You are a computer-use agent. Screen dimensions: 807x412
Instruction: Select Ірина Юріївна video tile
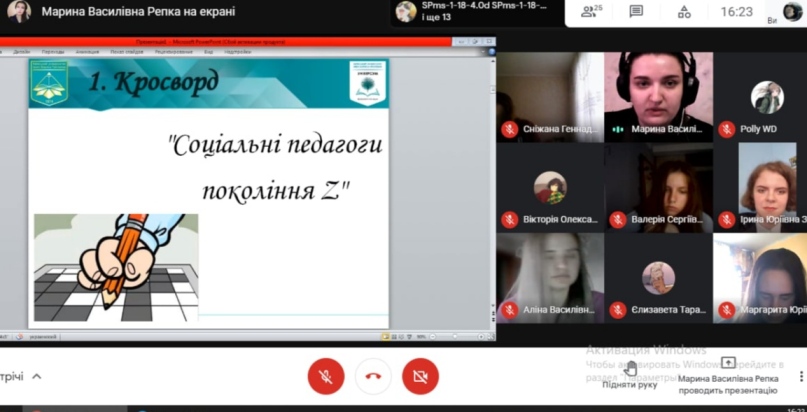pos(760,188)
